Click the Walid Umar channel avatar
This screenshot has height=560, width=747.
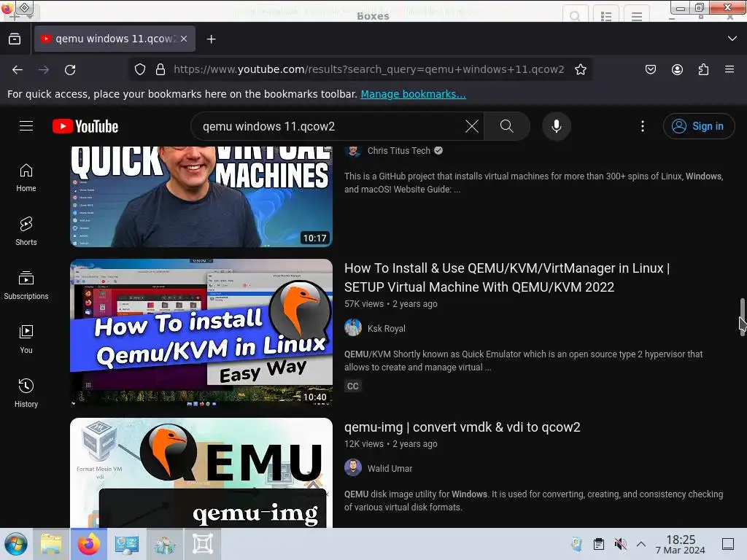[x=353, y=467]
